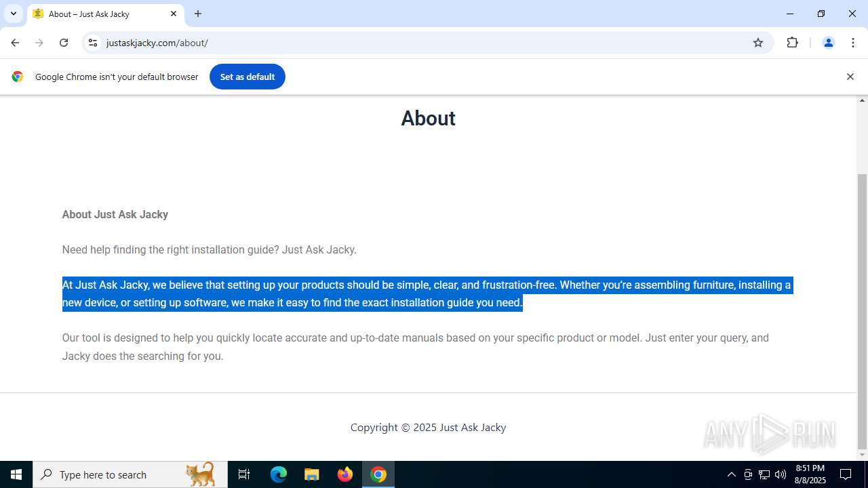Click the network icon in system tray
Image resolution: width=868 pixels, height=488 pixels.
[764, 474]
